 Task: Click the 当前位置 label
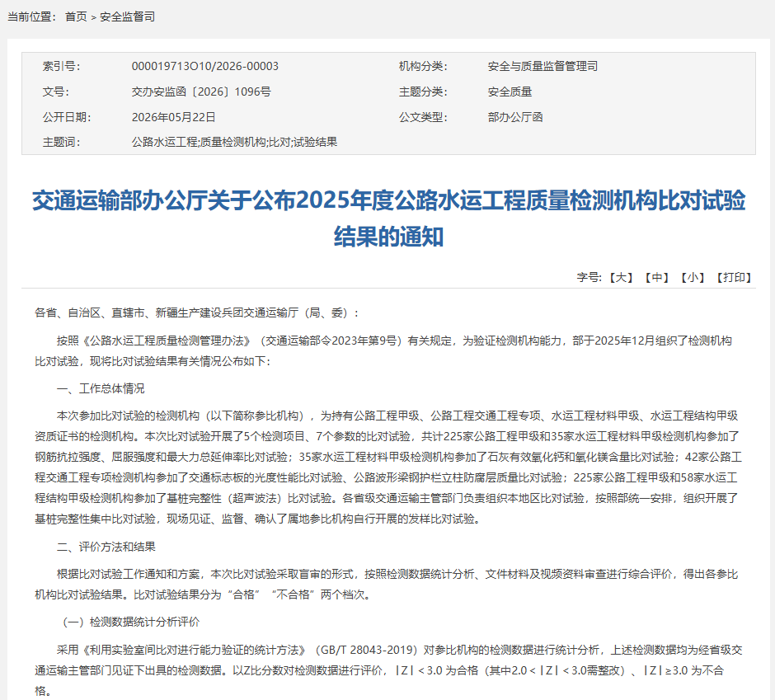click(x=32, y=16)
